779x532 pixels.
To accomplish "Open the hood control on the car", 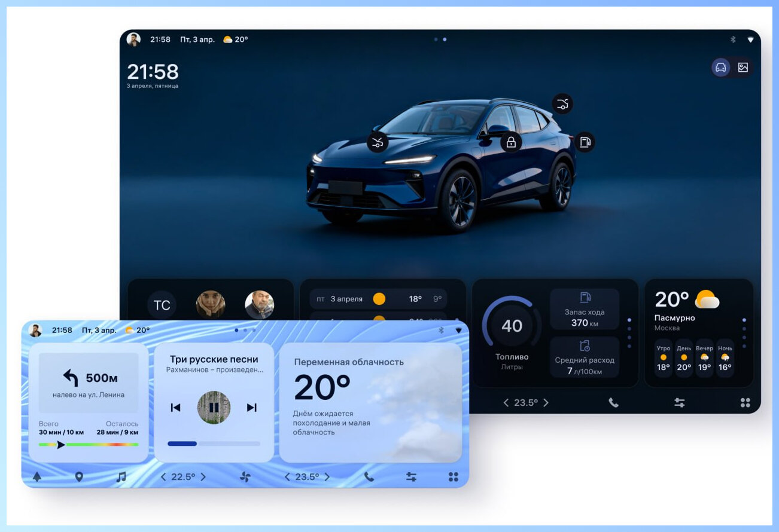I will 378,142.
